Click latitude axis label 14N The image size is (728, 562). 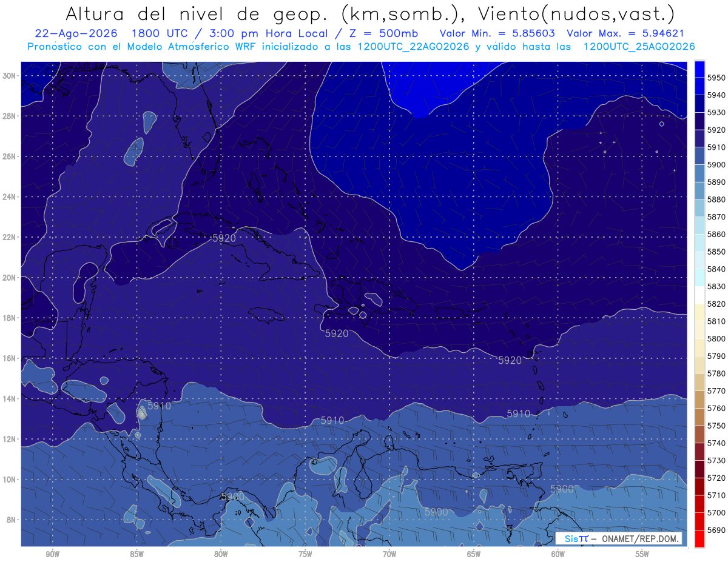coord(10,398)
